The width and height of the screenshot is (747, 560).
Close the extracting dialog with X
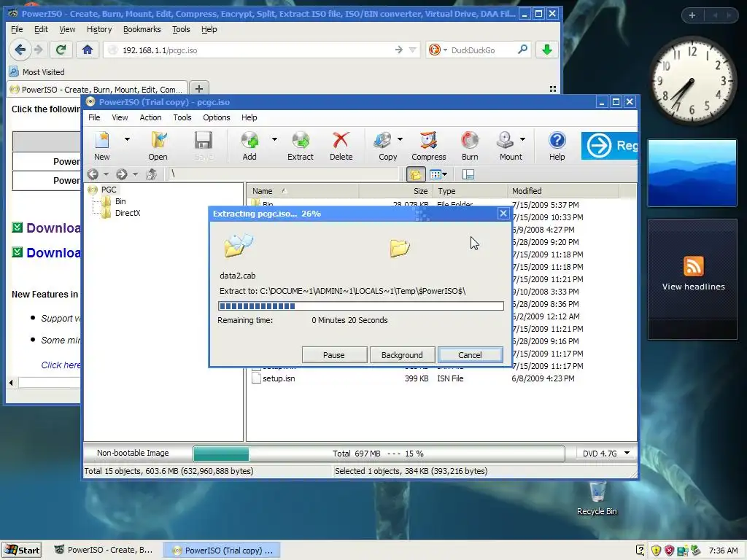[x=503, y=214]
